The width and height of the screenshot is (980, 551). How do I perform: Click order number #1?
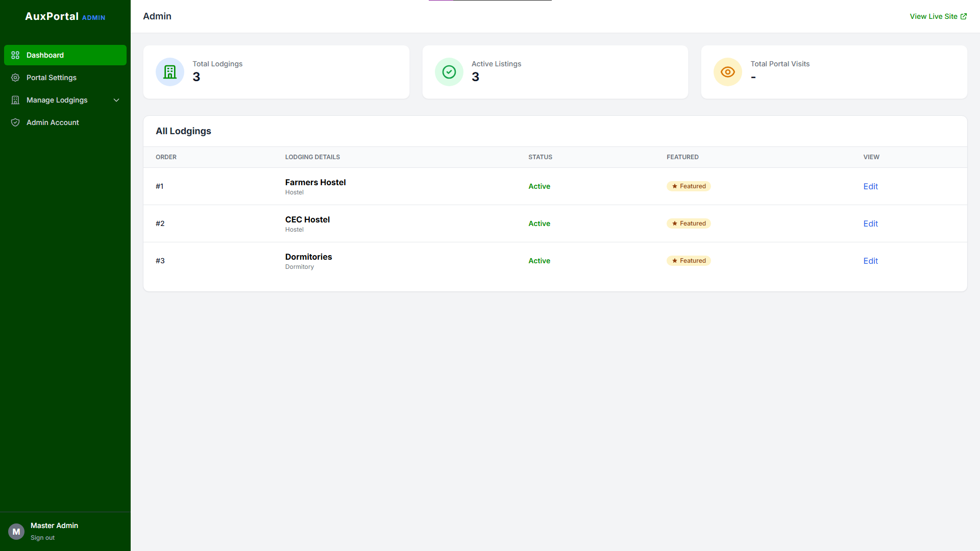[160, 186]
